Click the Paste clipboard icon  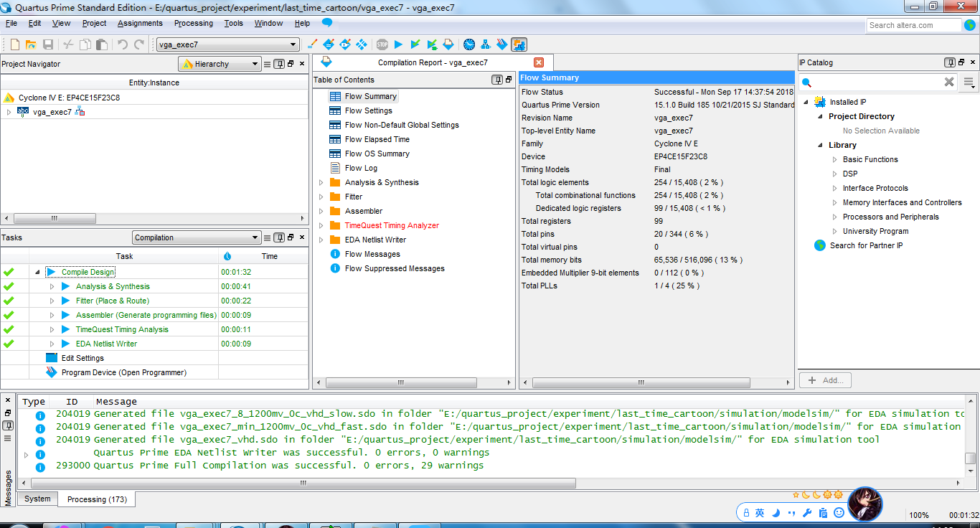click(x=102, y=44)
